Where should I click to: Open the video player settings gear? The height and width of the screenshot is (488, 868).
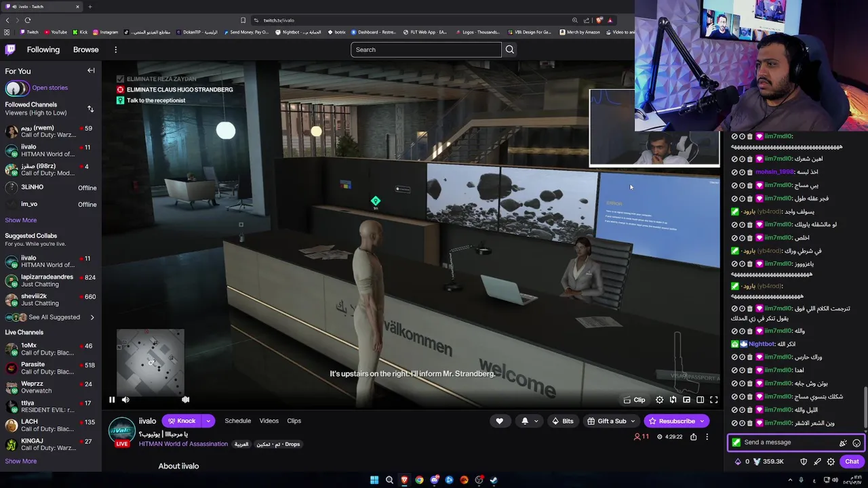[x=659, y=400]
